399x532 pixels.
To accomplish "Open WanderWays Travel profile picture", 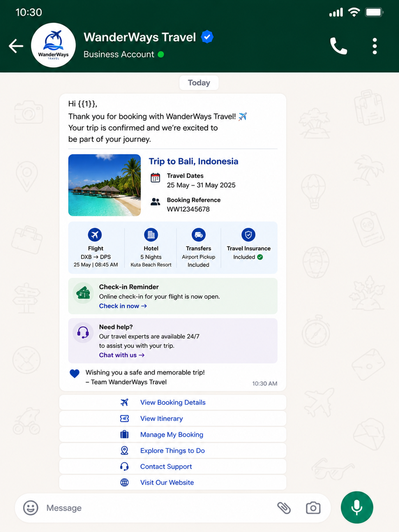I will point(53,45).
